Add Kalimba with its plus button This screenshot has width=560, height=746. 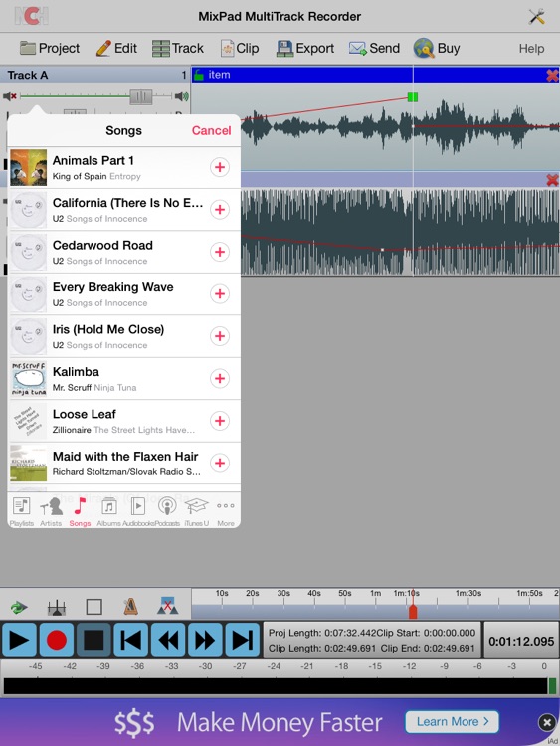click(220, 379)
